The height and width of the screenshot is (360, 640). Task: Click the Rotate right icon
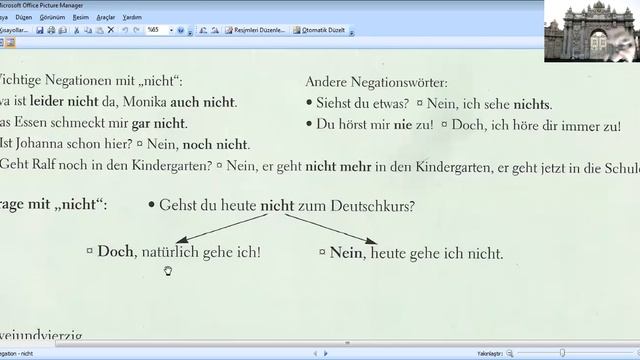pyautogui.click(x=215, y=30)
